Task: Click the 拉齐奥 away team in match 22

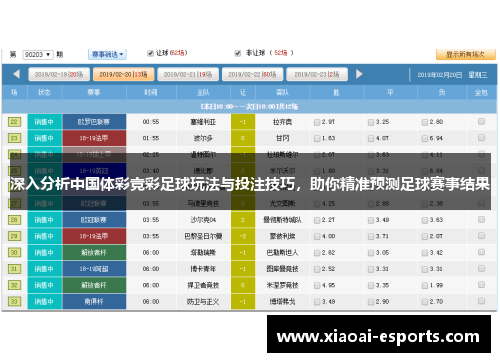Action: click(x=282, y=122)
